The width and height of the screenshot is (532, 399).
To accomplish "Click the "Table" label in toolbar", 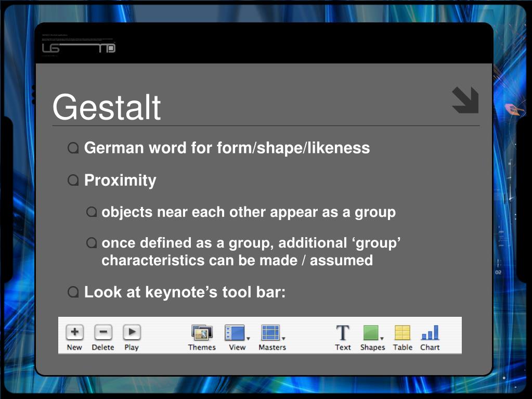I will [403, 347].
